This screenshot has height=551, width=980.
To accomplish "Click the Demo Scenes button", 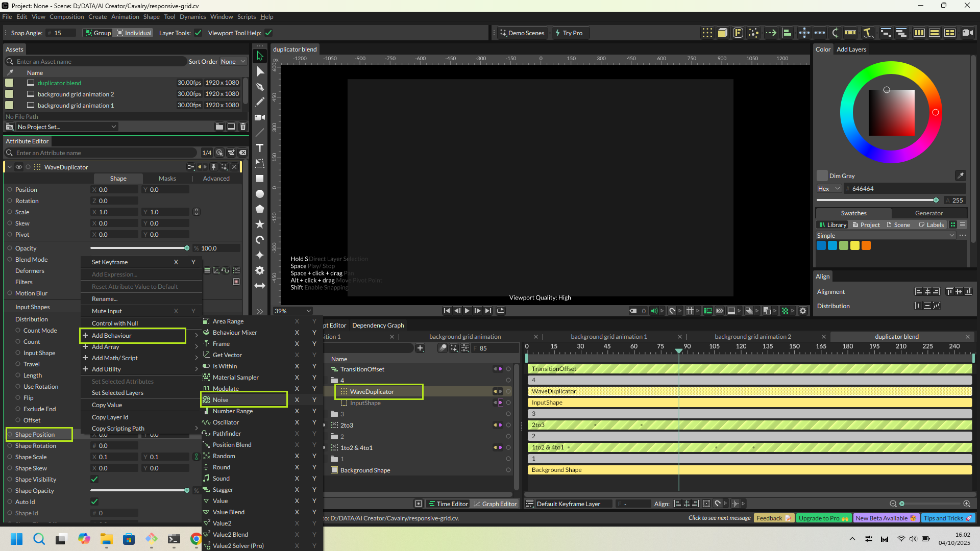I will [x=522, y=33].
